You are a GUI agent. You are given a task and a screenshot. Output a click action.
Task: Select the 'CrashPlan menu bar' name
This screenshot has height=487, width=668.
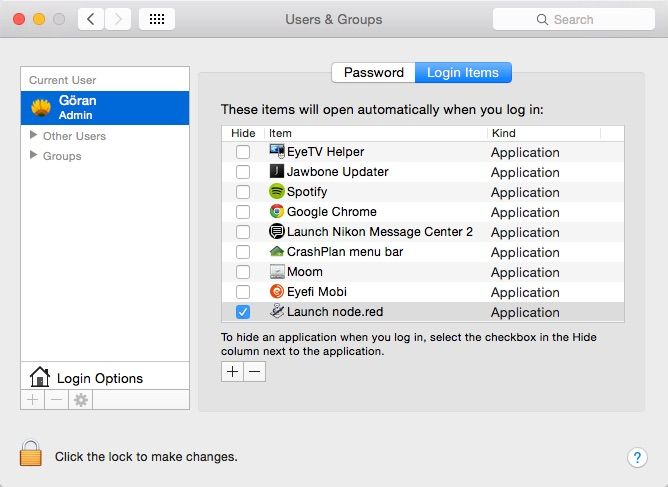click(x=345, y=251)
